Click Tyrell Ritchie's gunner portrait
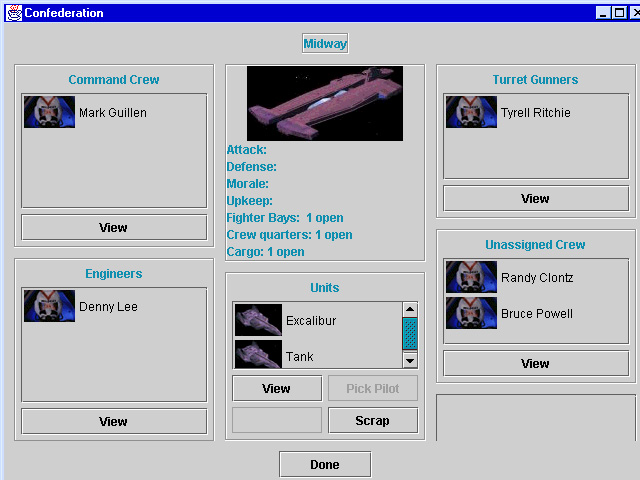Screen dimensions: 640x480 471,112
